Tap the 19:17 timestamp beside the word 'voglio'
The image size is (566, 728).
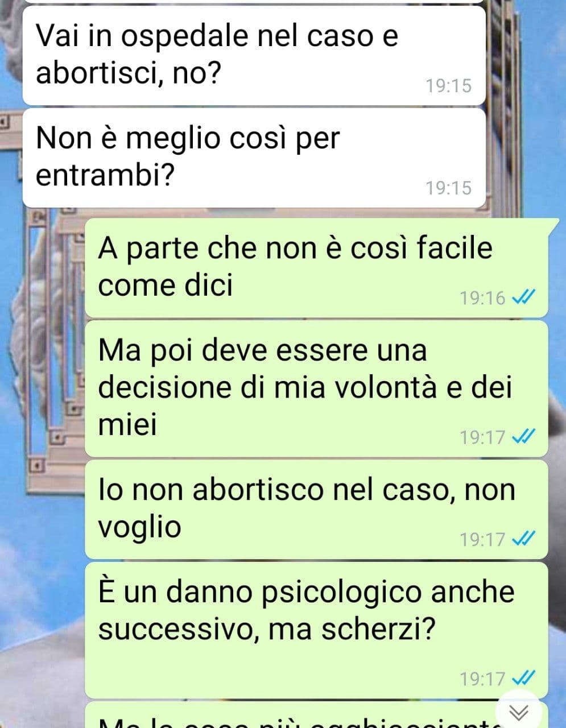tap(482, 538)
